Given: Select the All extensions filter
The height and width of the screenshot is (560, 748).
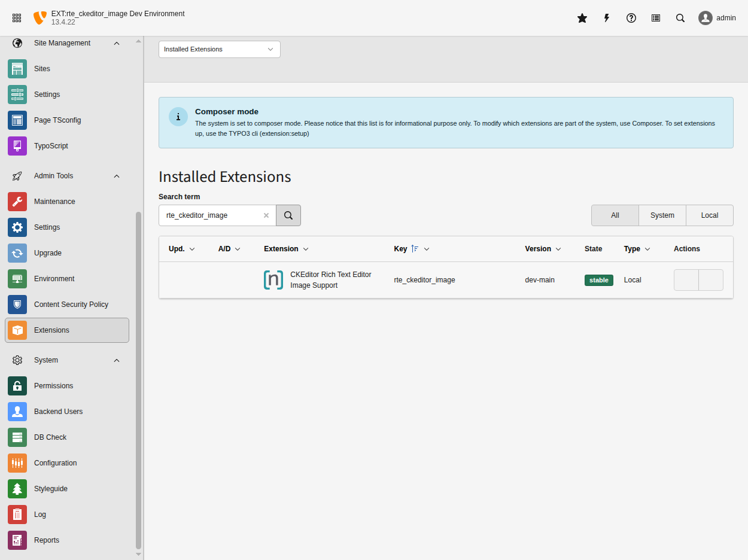Looking at the screenshot, I should click(x=615, y=215).
